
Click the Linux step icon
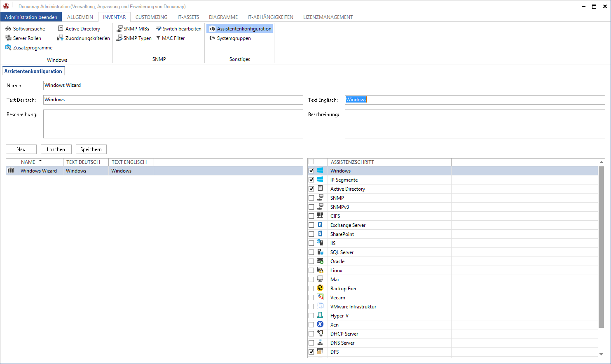click(x=320, y=270)
